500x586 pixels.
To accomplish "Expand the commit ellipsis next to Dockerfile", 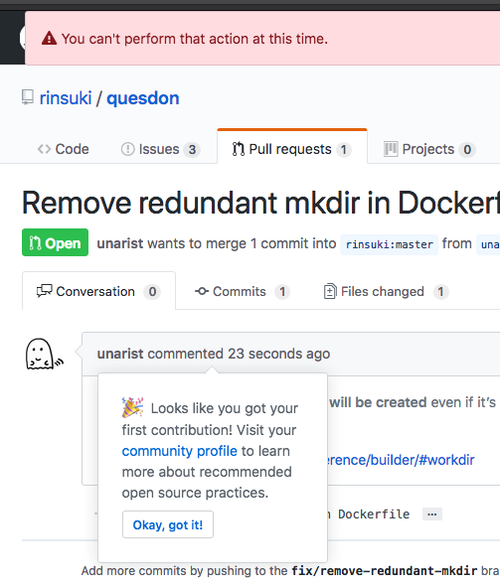I will pos(432,514).
